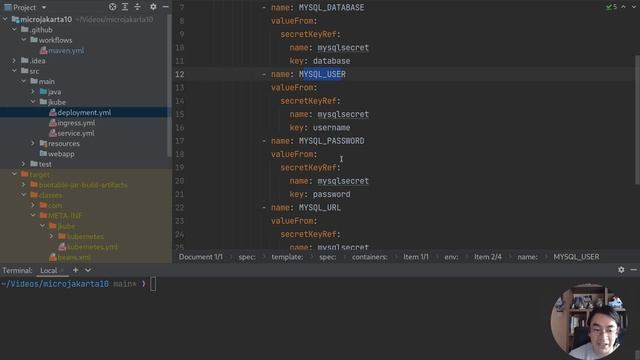Click the 'env:' breadcrumb

pyautogui.click(x=451, y=257)
